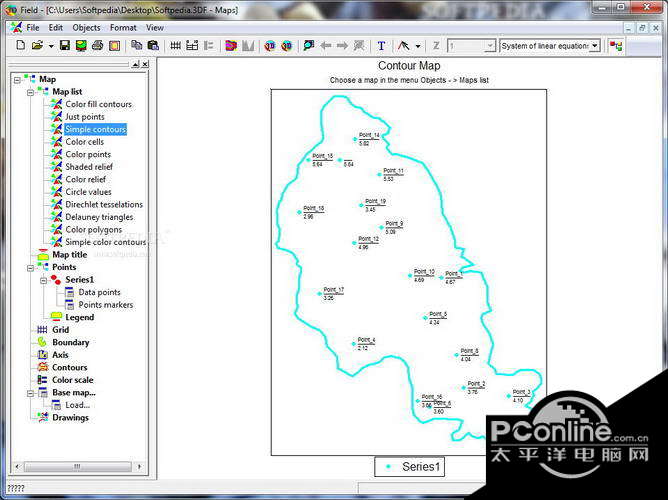The image size is (668, 500).
Task: Click Color scale tree item
Action: (x=72, y=380)
